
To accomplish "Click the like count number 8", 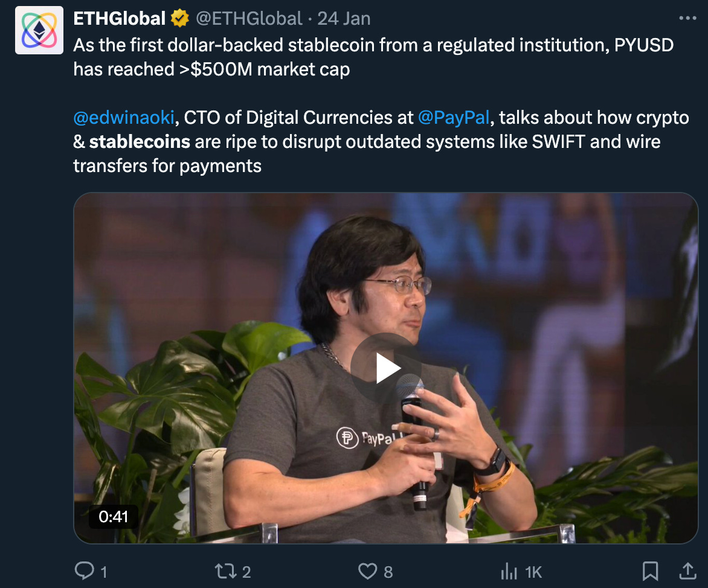I will 388,572.
